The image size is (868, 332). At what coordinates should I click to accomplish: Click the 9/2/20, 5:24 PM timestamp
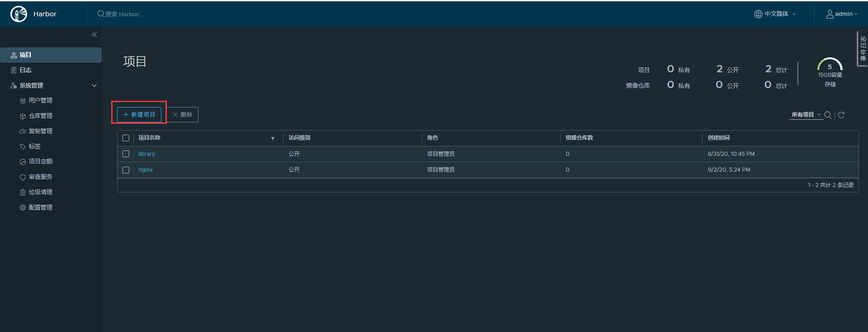point(729,170)
